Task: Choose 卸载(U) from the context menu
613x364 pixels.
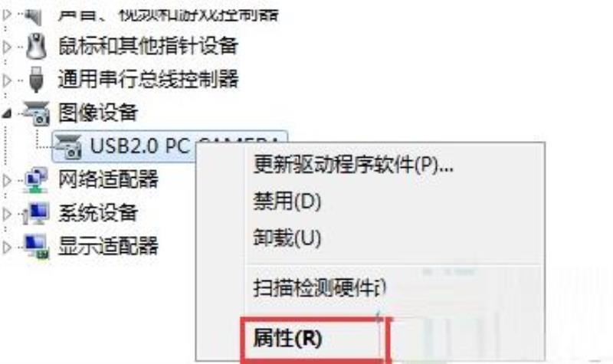Action: tap(287, 238)
